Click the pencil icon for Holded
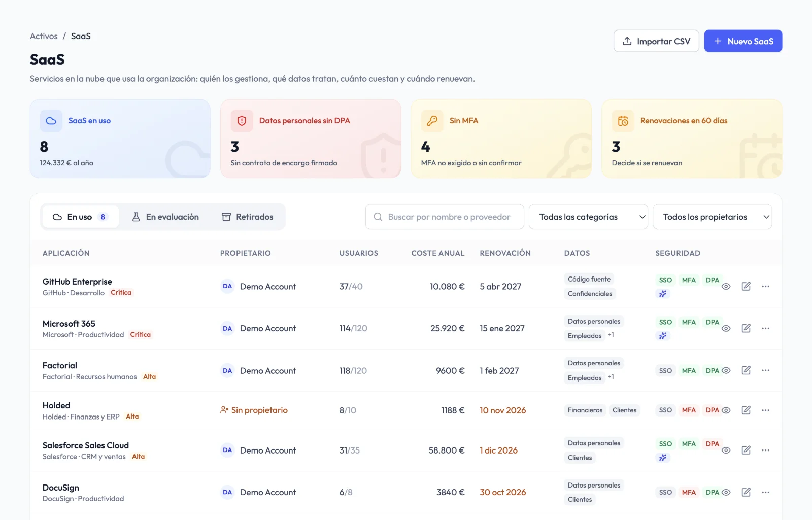Viewport: 812px width, 520px height. pyautogui.click(x=746, y=410)
